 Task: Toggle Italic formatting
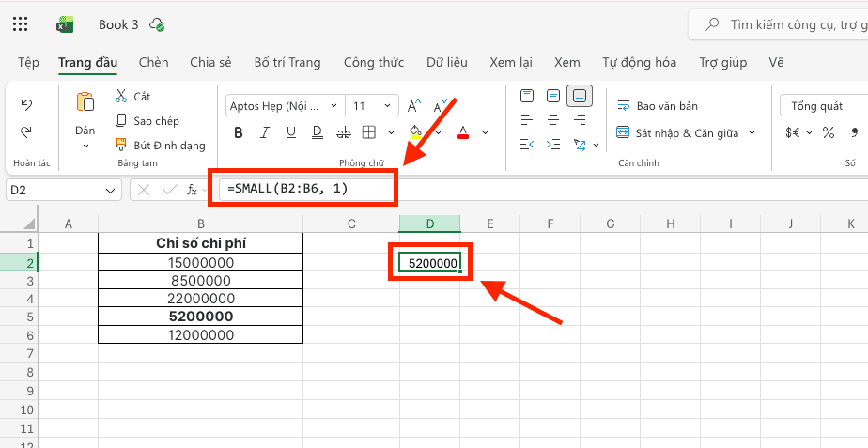(265, 132)
